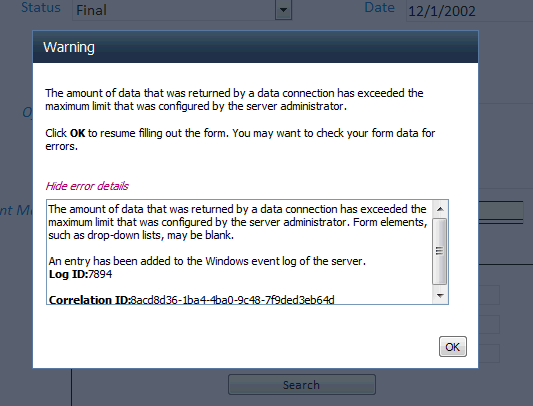
Task: Click the Log ID text in error details
Action: coord(80,274)
